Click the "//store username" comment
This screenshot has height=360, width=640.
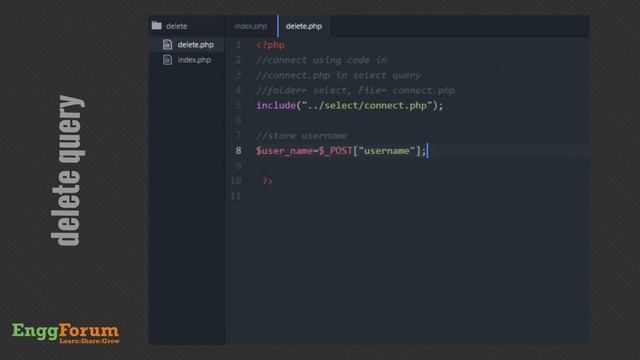[302, 136]
